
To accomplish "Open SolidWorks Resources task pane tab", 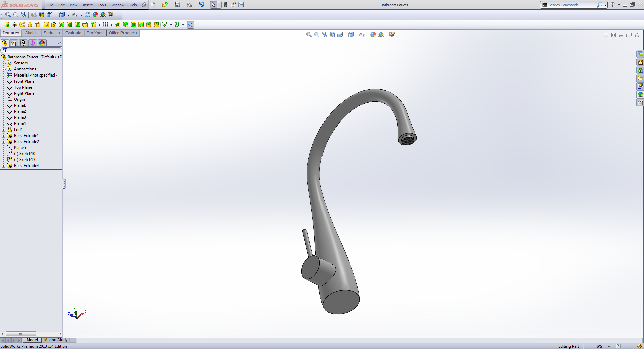I will (640, 62).
